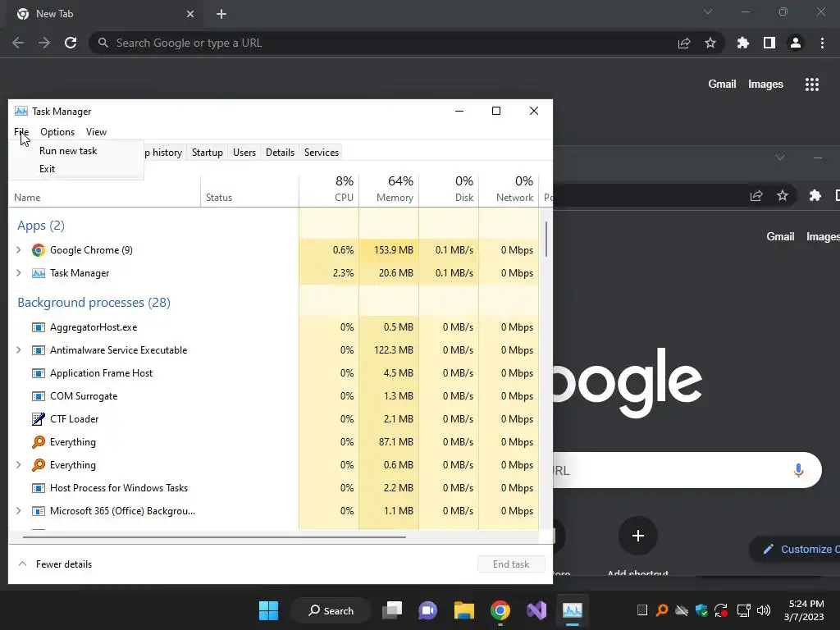Open Gmail link in New Tab Chrome window

point(722,84)
